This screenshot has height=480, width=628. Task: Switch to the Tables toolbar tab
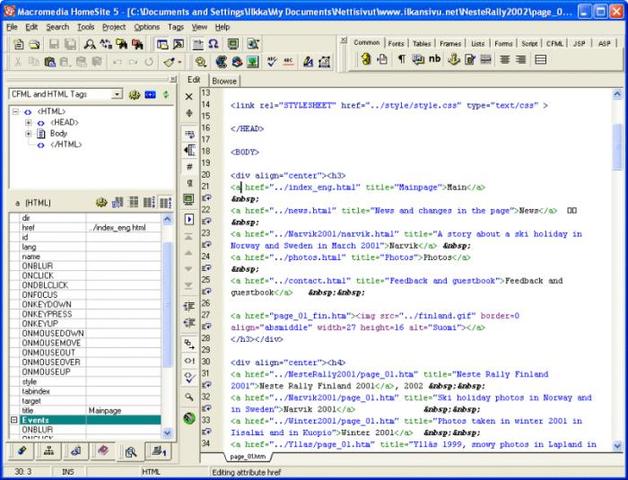tap(422, 43)
